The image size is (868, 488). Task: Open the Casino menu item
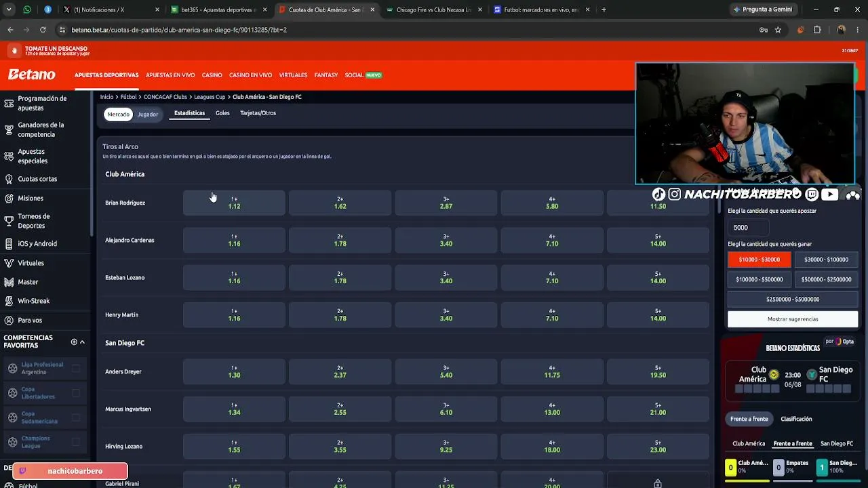click(x=212, y=75)
